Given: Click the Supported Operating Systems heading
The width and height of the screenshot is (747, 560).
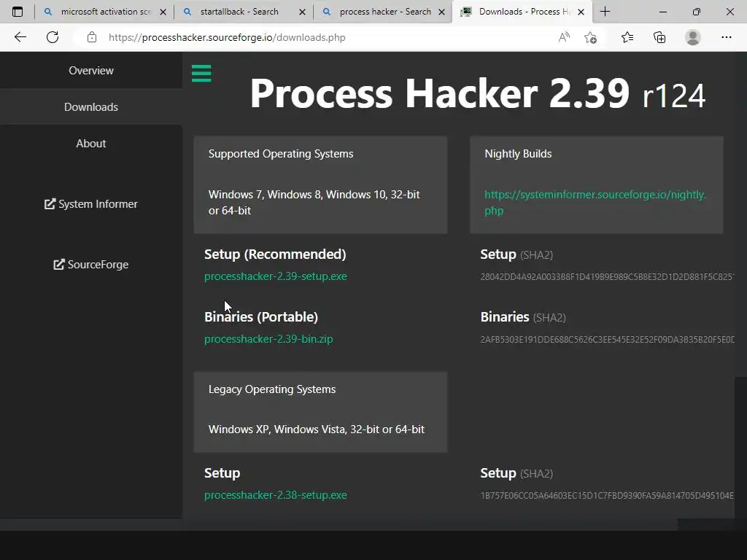Looking at the screenshot, I should 281,154.
